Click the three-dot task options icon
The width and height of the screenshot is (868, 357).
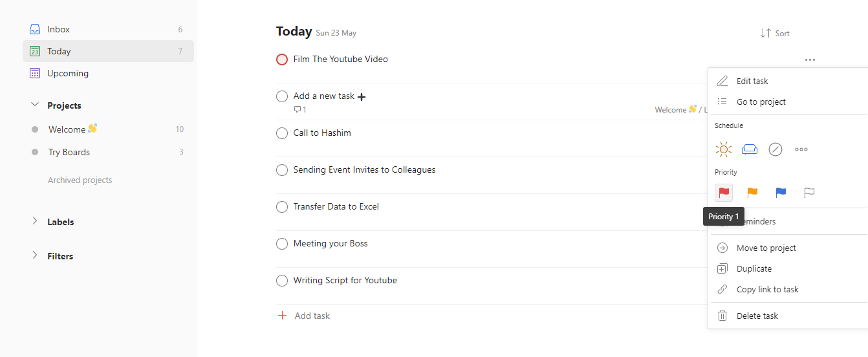click(x=810, y=59)
